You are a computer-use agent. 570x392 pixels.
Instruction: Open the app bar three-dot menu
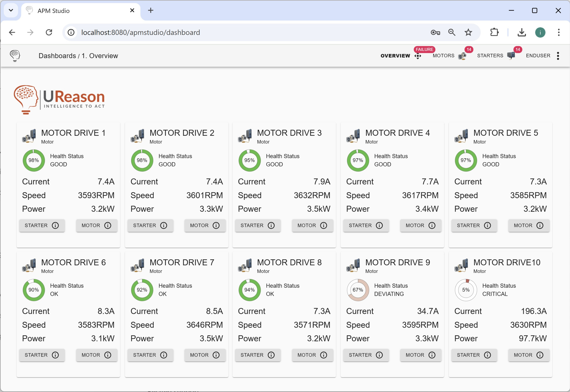(558, 56)
